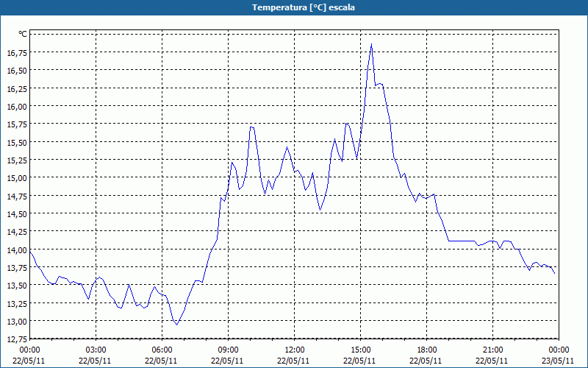Click the 12,75 y-axis label
Viewport: 588px width, 368px height.
[17, 339]
